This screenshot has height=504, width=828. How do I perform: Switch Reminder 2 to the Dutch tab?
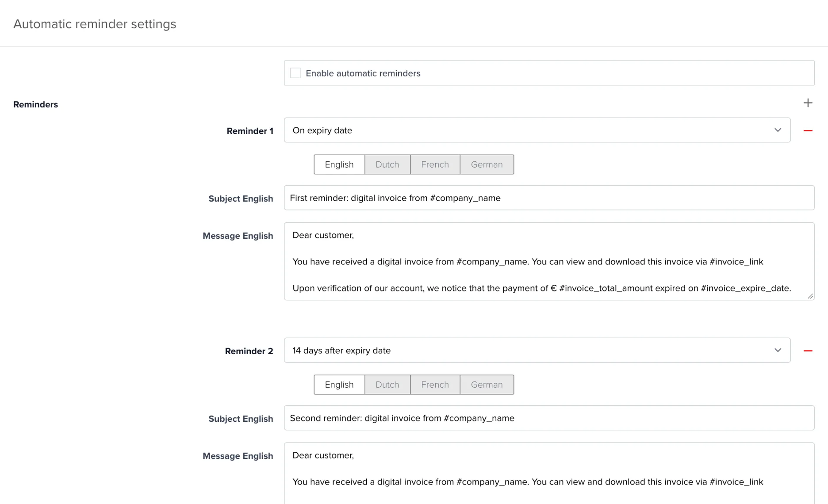[387, 385]
